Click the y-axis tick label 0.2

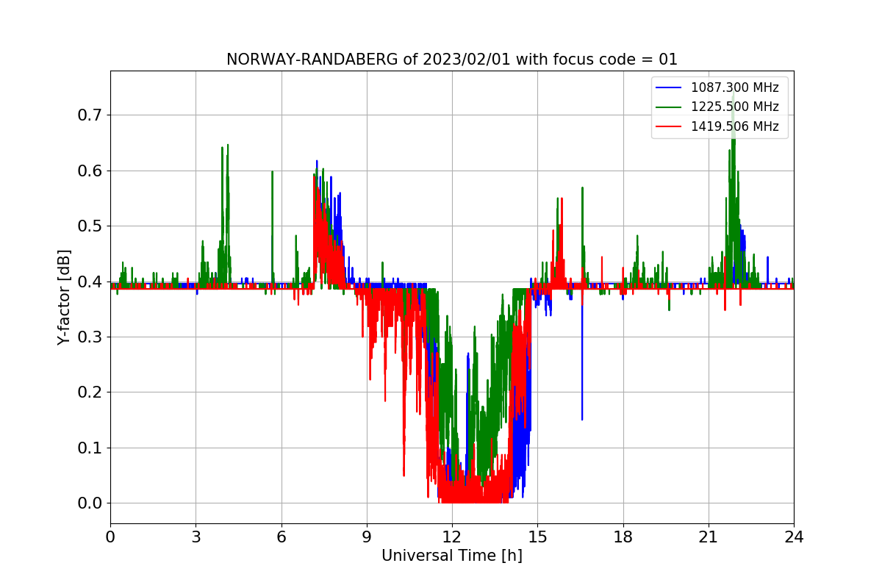click(x=90, y=392)
